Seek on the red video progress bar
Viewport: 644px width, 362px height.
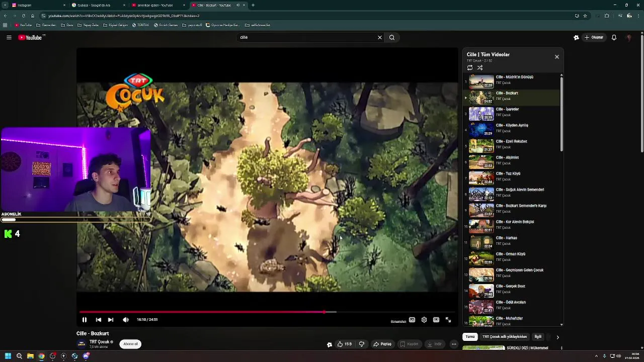267,312
